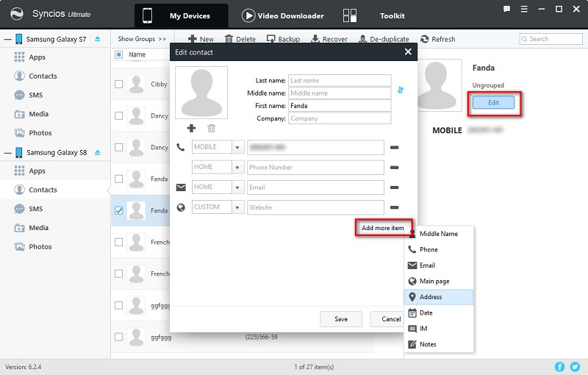Viewport: 588px width, 375px height.
Task: Click the Edit button for Fanda
Action: pos(493,102)
